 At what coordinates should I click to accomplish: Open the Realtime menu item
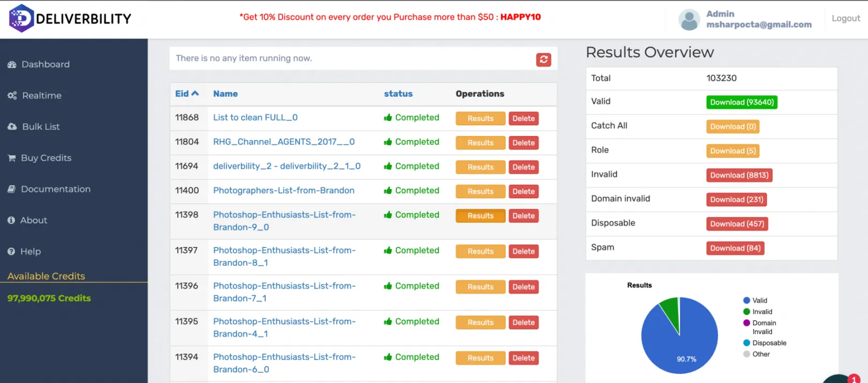pos(42,95)
